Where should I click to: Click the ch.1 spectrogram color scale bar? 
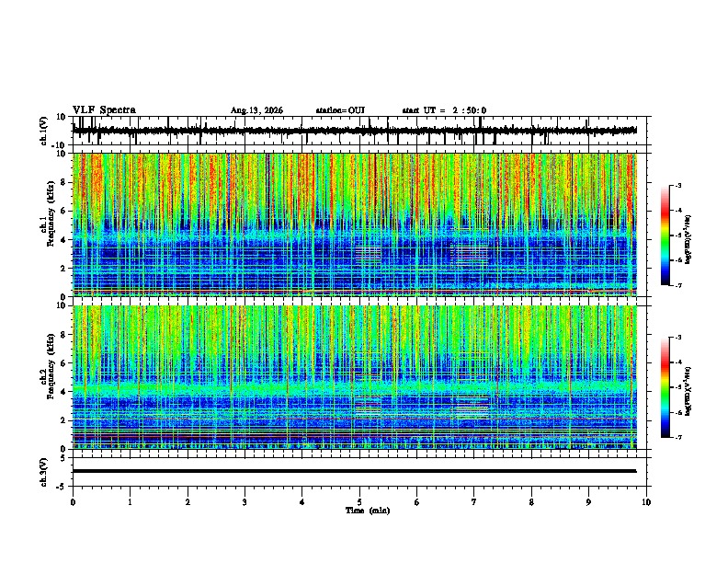[x=665, y=236]
